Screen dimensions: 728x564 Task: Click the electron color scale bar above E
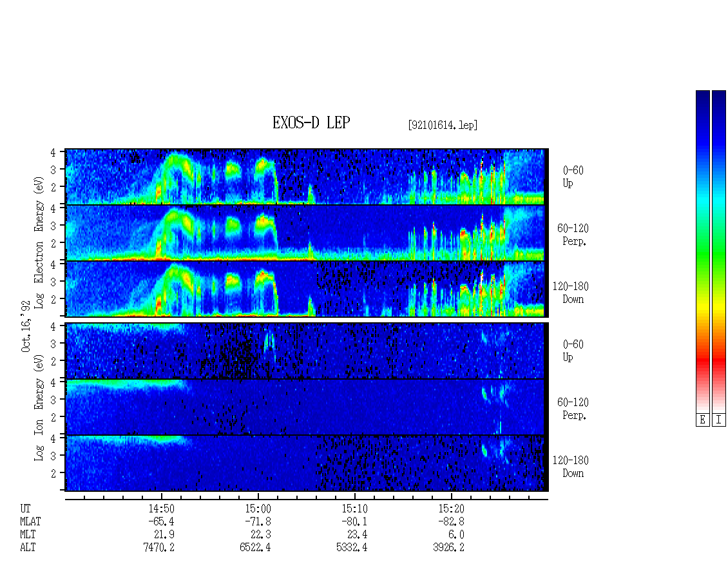tap(702, 251)
